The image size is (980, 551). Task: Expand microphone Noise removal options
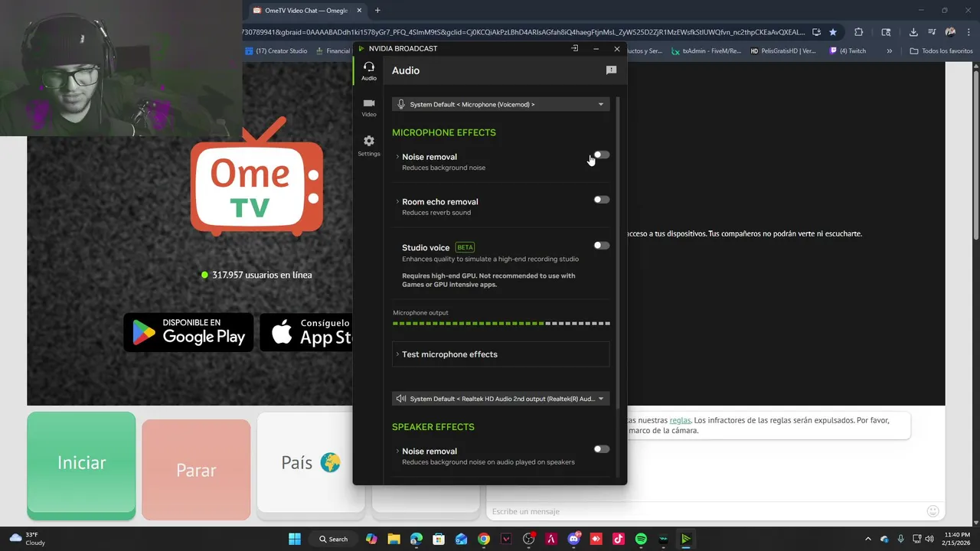coord(397,157)
